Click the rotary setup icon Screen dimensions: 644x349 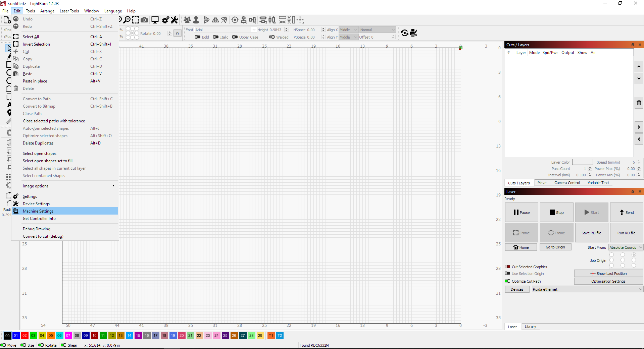[405, 33]
